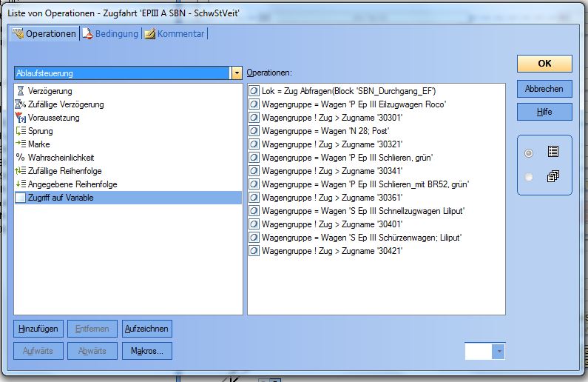
Task: Select the single list view radio button
Action: (x=528, y=153)
